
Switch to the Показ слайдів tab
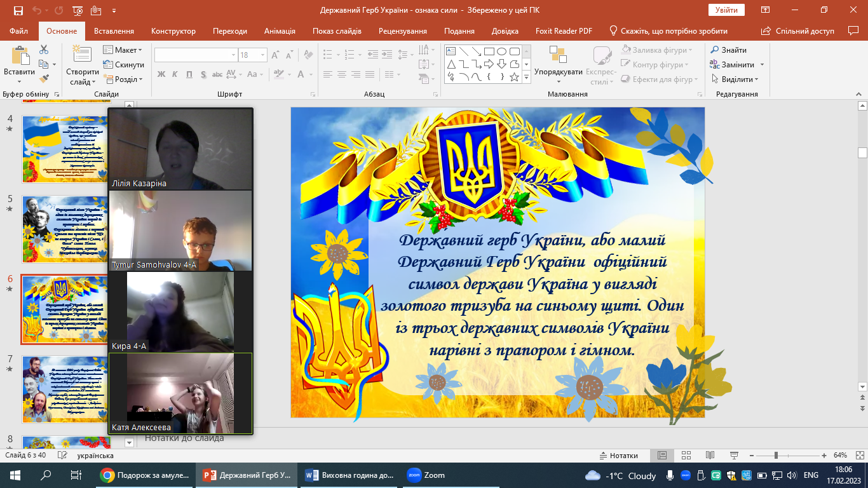pyautogui.click(x=337, y=31)
